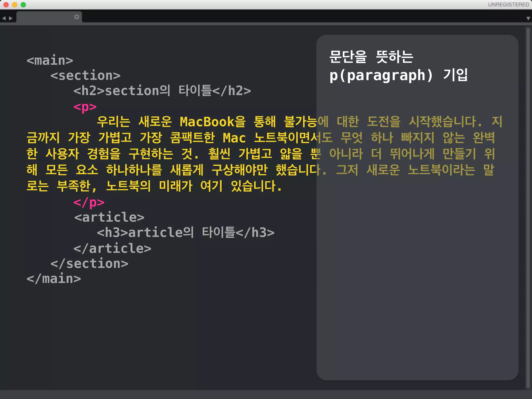532x399 pixels.
Task: Click the line starting 우리는 새로운 MacBook을
Action: pos(300,122)
